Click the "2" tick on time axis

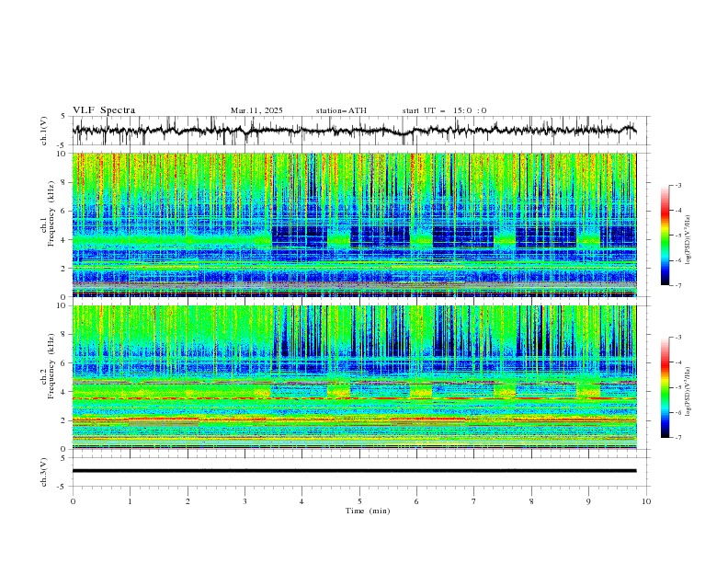coord(188,501)
